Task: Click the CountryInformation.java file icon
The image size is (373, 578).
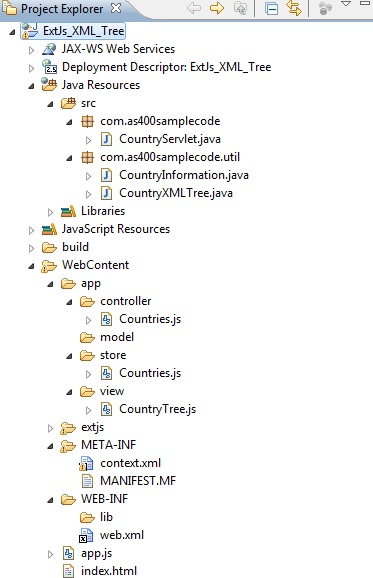Action: (x=107, y=175)
